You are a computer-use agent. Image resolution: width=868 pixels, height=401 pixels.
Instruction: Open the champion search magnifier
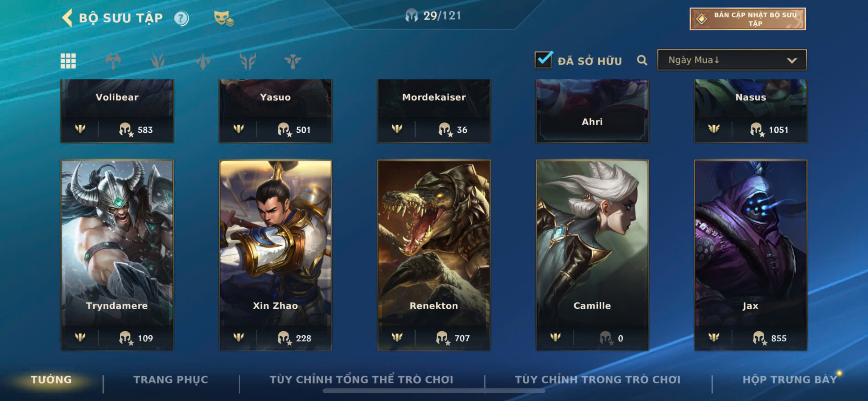point(642,60)
